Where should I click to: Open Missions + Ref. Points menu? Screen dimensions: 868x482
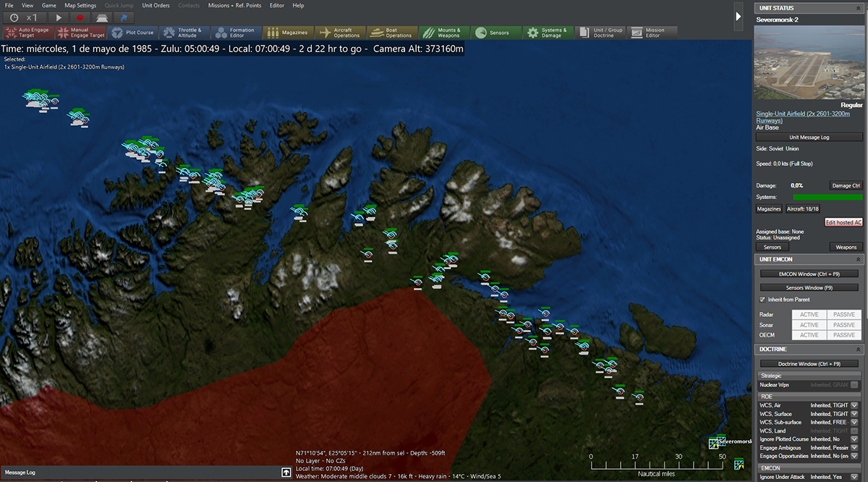click(x=234, y=5)
